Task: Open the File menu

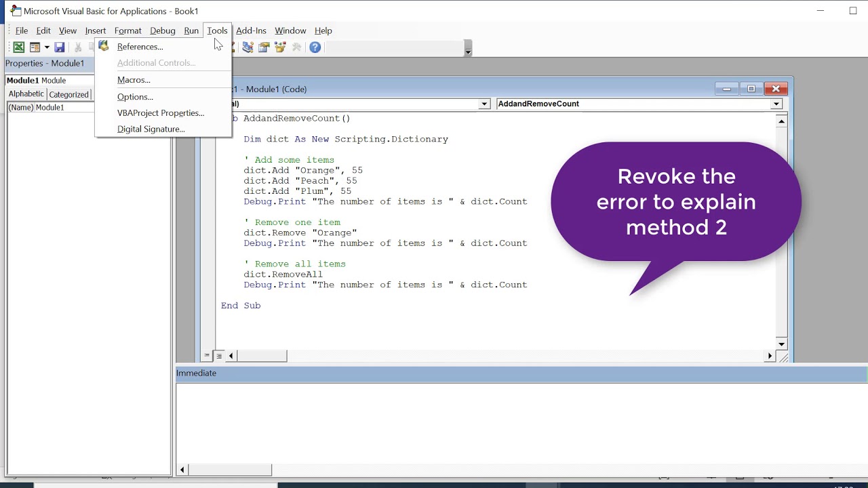Action: coord(22,30)
